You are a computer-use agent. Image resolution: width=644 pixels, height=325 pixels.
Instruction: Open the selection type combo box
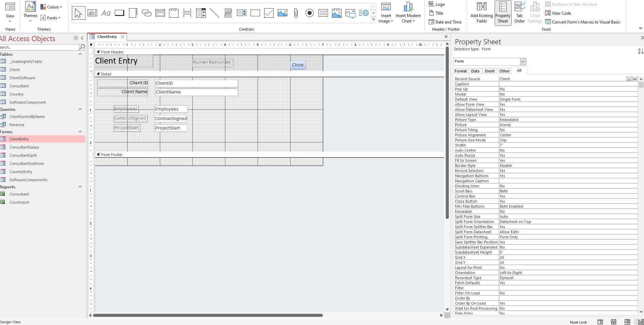[x=522, y=62]
